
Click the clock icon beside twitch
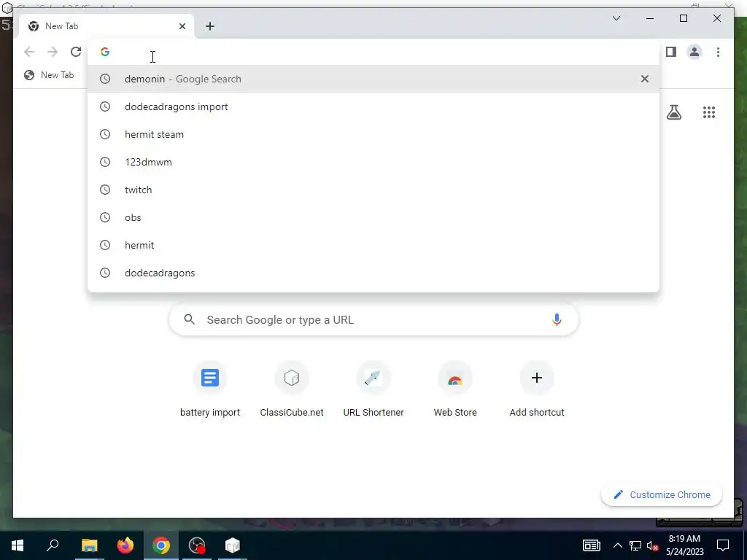(105, 190)
